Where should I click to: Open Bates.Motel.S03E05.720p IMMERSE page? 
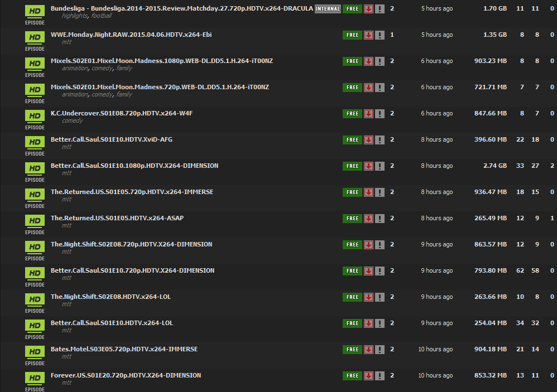(x=124, y=350)
